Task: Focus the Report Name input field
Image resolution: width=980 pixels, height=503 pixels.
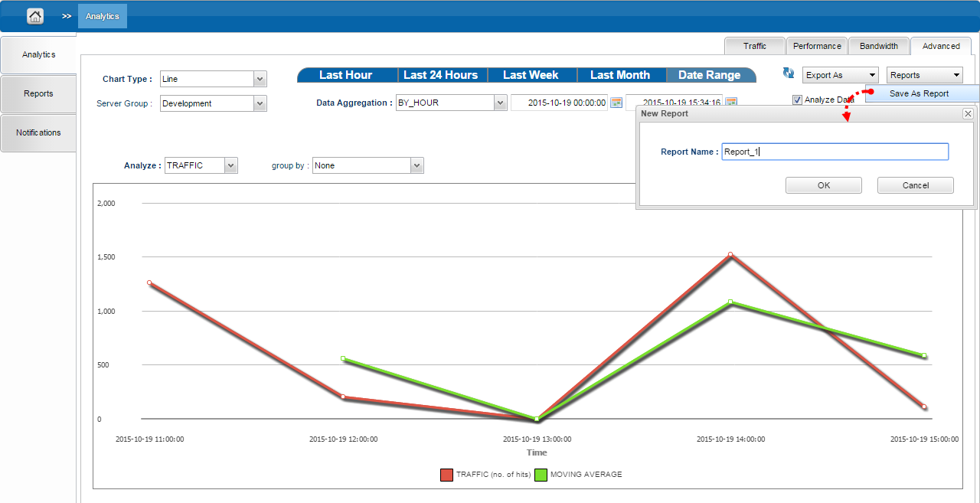Action: (x=835, y=152)
